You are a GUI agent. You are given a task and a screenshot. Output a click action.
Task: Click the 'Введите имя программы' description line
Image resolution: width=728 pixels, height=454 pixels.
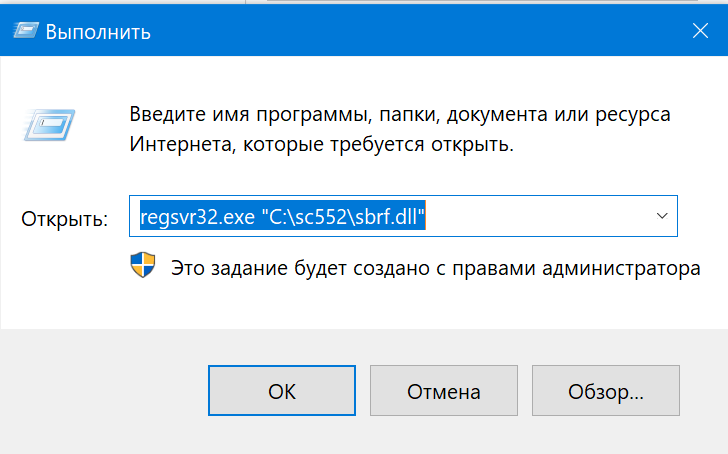click(400, 114)
